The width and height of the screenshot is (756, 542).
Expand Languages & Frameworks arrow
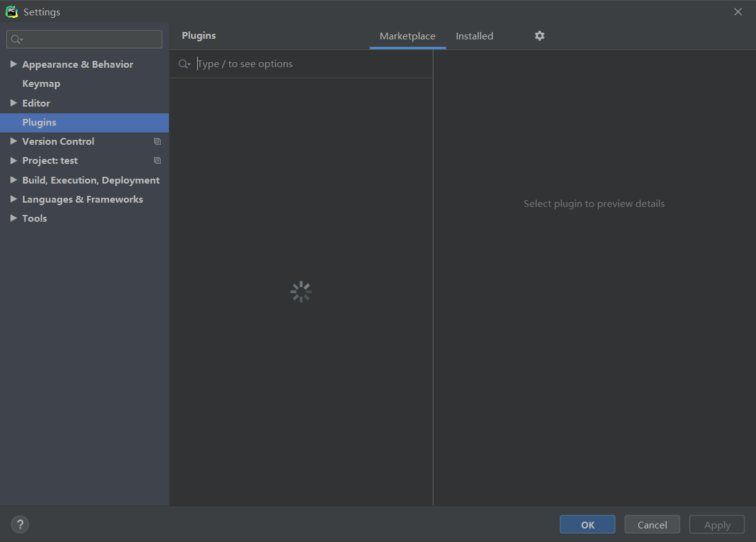(14, 199)
